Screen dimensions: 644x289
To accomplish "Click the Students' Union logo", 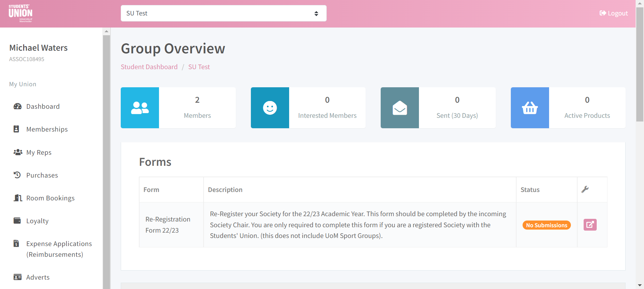I will [x=20, y=13].
